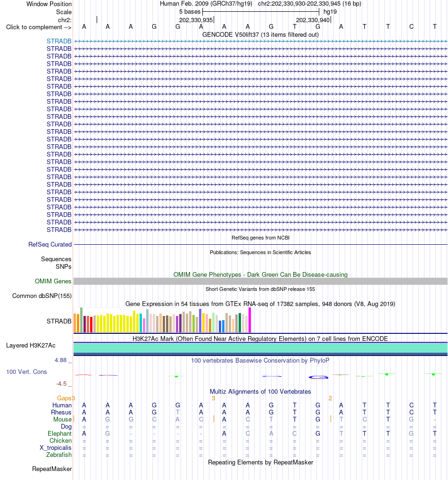Click the 4.88 upper PhyloP axis value
The height and width of the screenshot is (480, 448).
(61, 360)
